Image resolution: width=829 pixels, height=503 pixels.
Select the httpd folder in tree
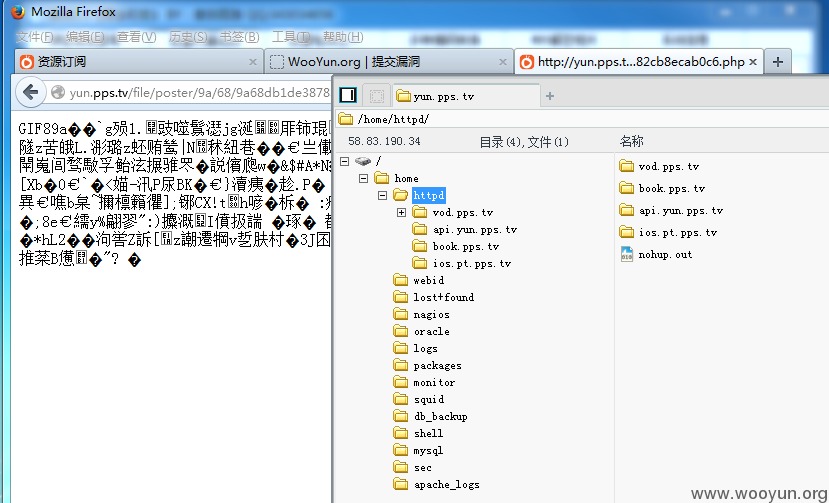[419, 195]
